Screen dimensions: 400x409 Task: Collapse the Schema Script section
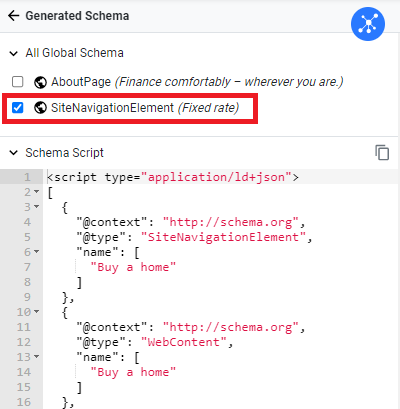tap(14, 153)
